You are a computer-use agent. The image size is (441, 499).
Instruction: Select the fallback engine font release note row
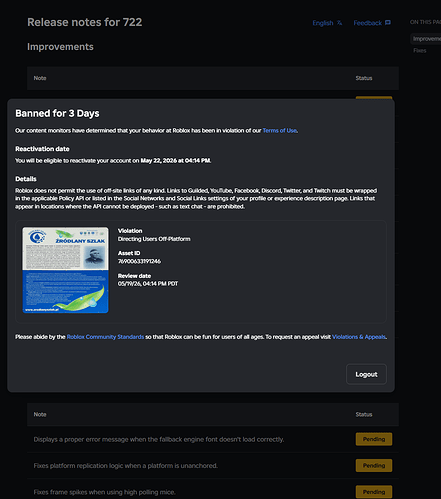pyautogui.click(x=213, y=439)
